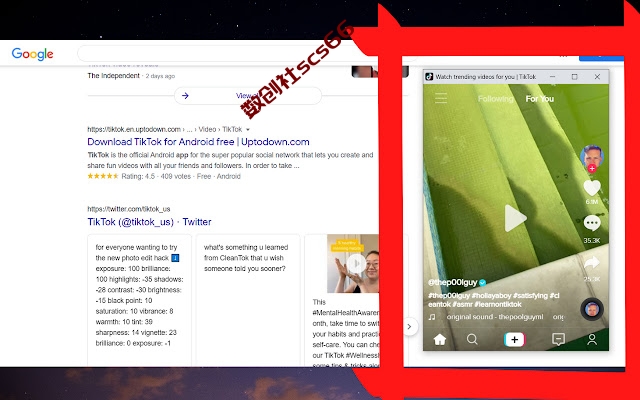Image resolution: width=640 pixels, height=400 pixels.
Task: Click the View all arrow button
Action: tap(248, 96)
